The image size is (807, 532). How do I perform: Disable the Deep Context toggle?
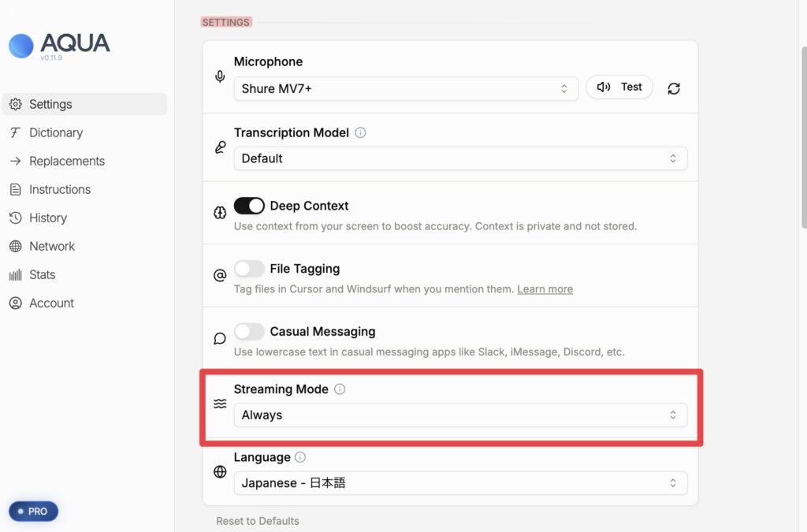tap(249, 206)
